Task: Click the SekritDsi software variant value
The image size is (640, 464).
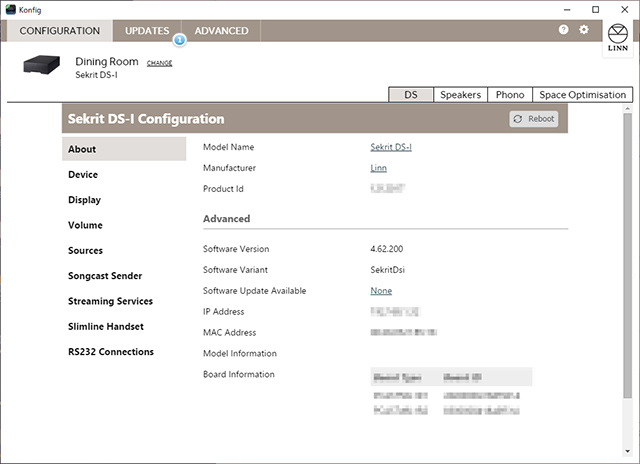Action: pyautogui.click(x=387, y=270)
